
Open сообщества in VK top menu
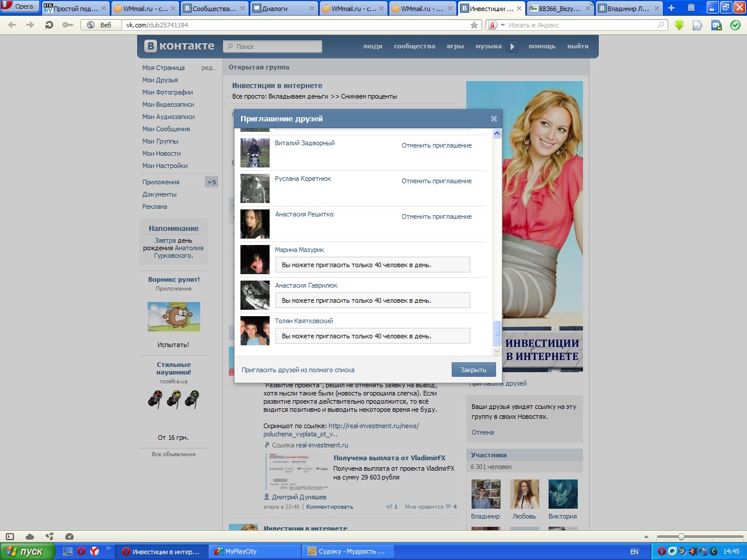(x=414, y=46)
